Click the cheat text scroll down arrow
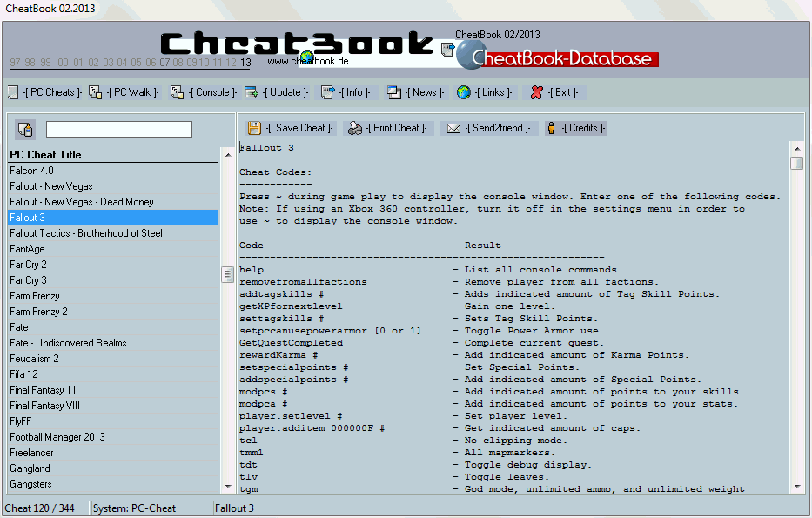Viewport: 812px width, 518px height. (x=797, y=487)
